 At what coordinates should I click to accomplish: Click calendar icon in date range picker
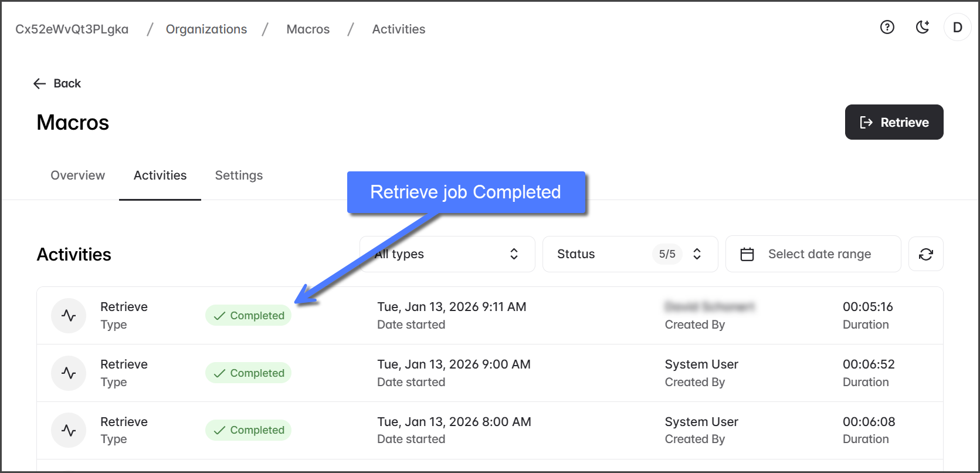[747, 254]
